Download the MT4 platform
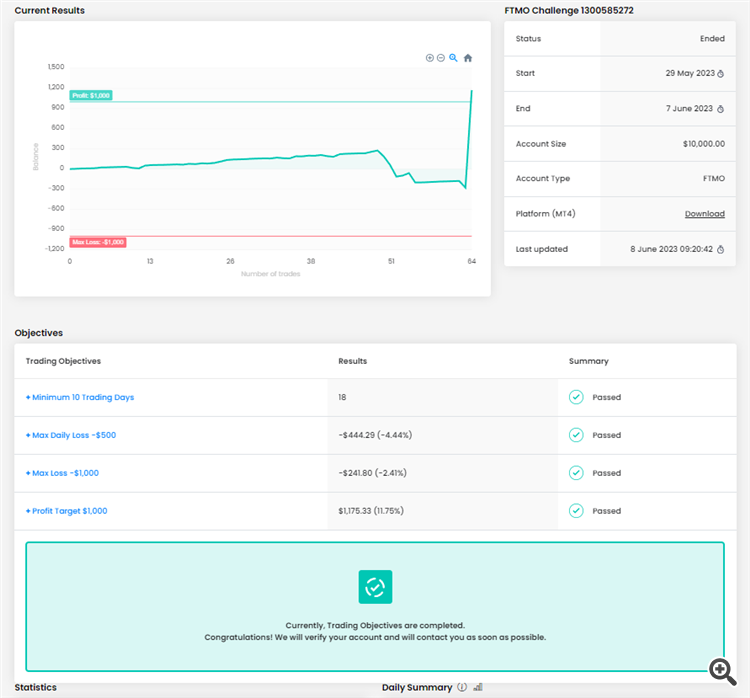Image resolution: width=750 pixels, height=698 pixels. pos(705,214)
